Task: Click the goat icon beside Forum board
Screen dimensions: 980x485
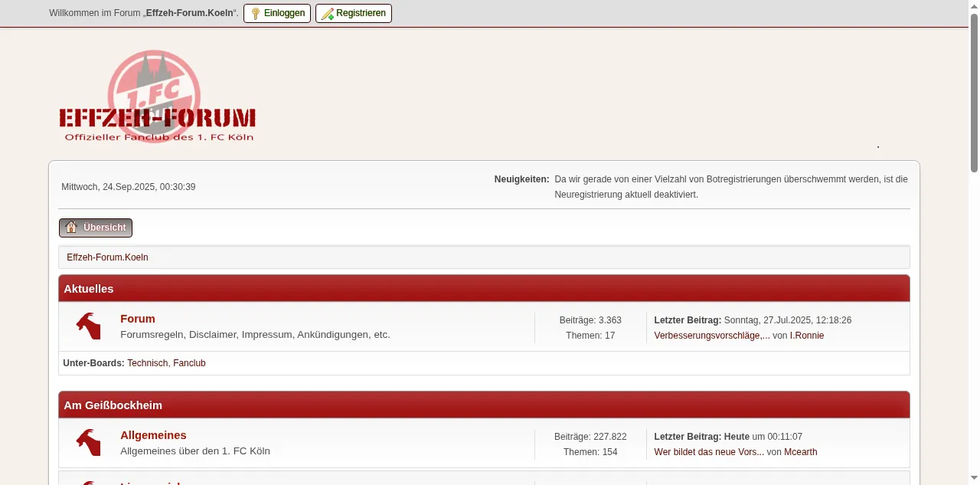Action: (x=88, y=326)
